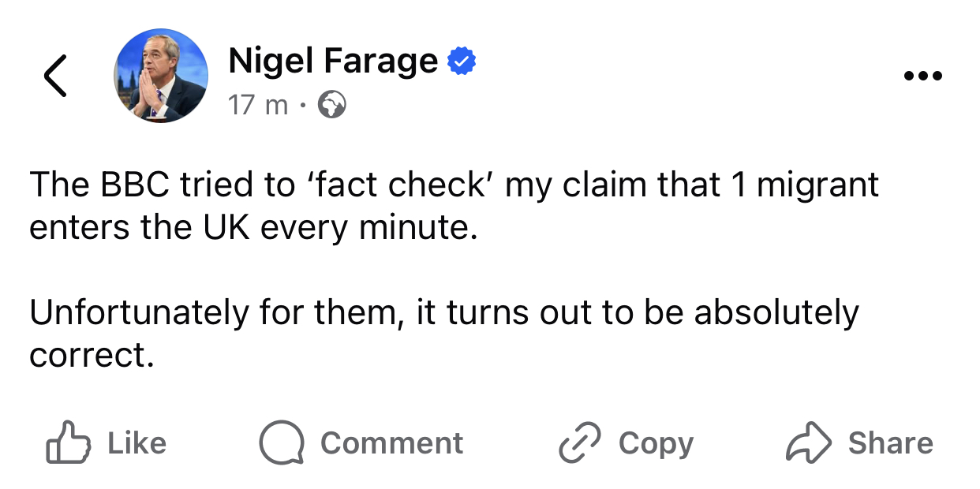This screenshot has height=489, width=980.
Task: Open the Nigel Farage profile picture
Action: (162, 76)
